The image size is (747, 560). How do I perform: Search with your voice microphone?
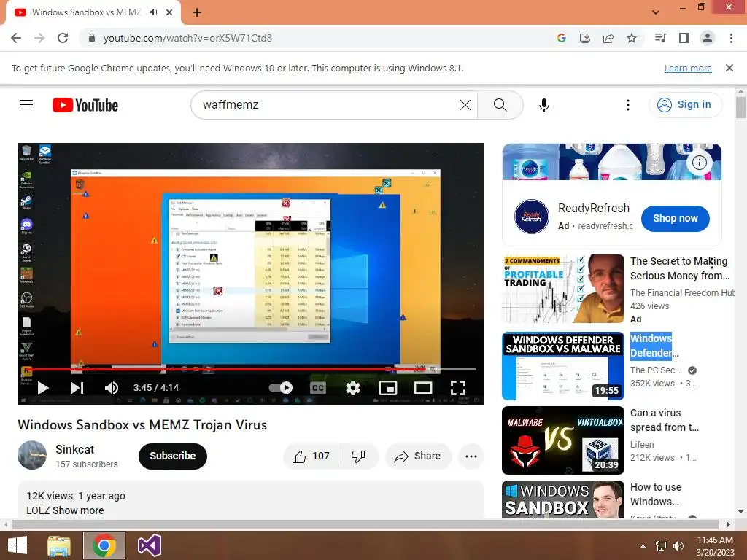pyautogui.click(x=544, y=105)
